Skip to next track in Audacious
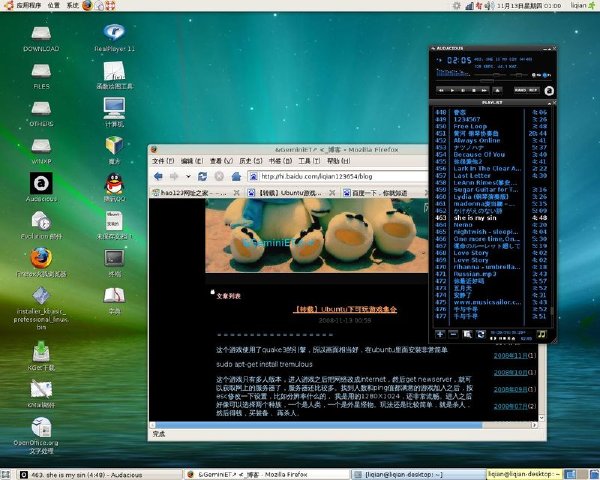The height and width of the screenshot is (480, 600). coord(484,91)
